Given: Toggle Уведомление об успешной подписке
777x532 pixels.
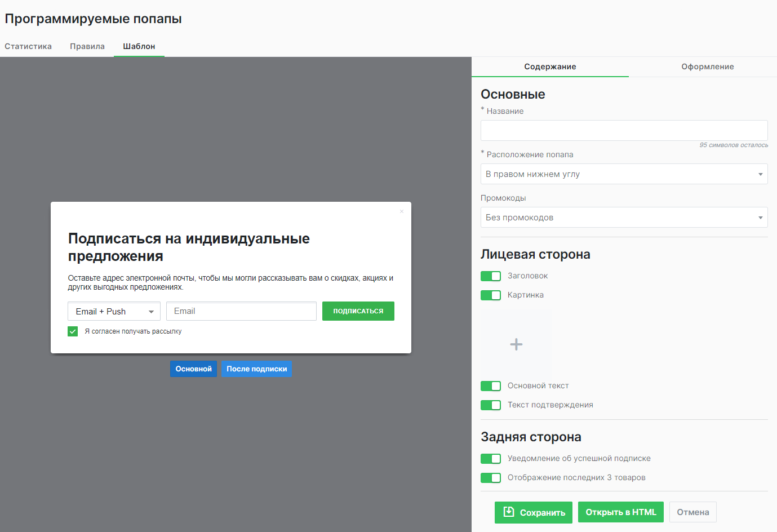Looking at the screenshot, I should point(490,458).
